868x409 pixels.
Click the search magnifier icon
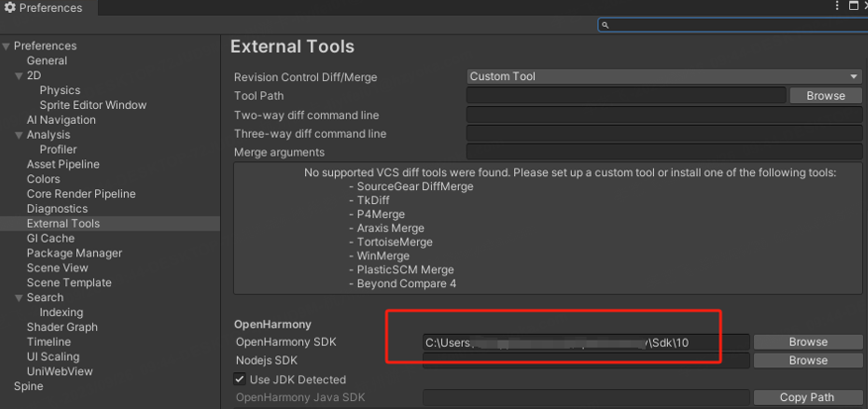(x=605, y=25)
